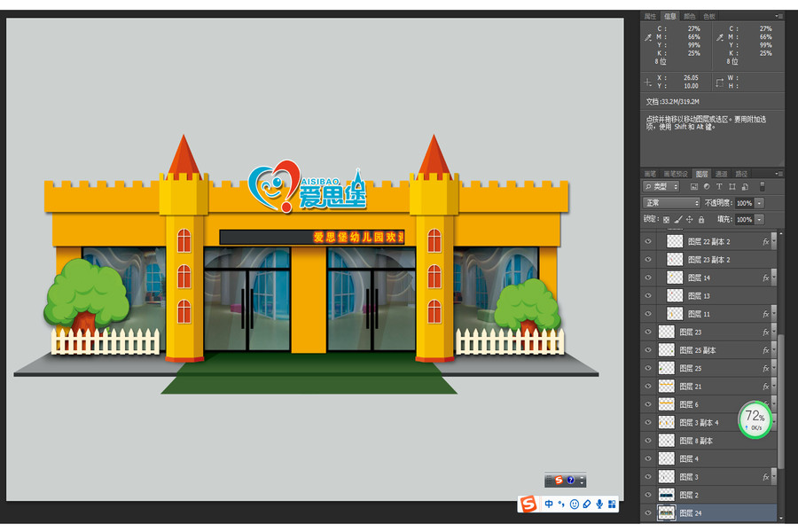Click the crosshair XY coordinate icon
Viewport: 798px width, 532px height.
[647, 82]
